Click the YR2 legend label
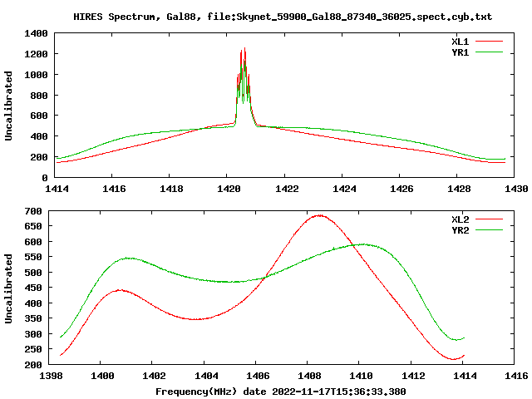This screenshot has width=532, height=399. (460, 230)
